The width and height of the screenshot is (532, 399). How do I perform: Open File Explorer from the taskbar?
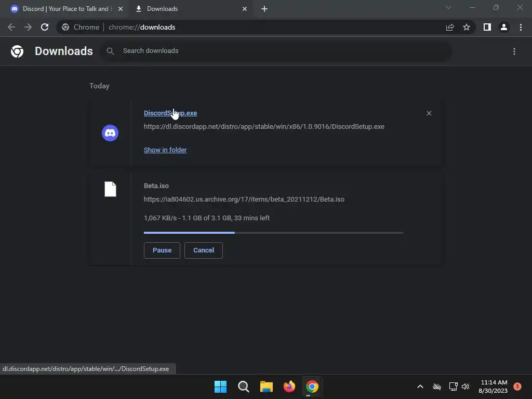coord(267,387)
